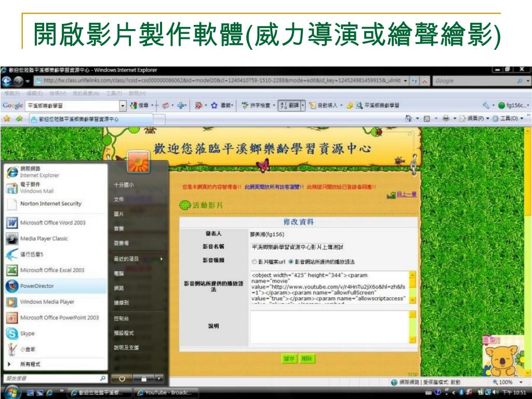Image resolution: width=532 pixels, height=399 pixels.
Task: Click the browser address bar URL
Action: click(x=222, y=81)
